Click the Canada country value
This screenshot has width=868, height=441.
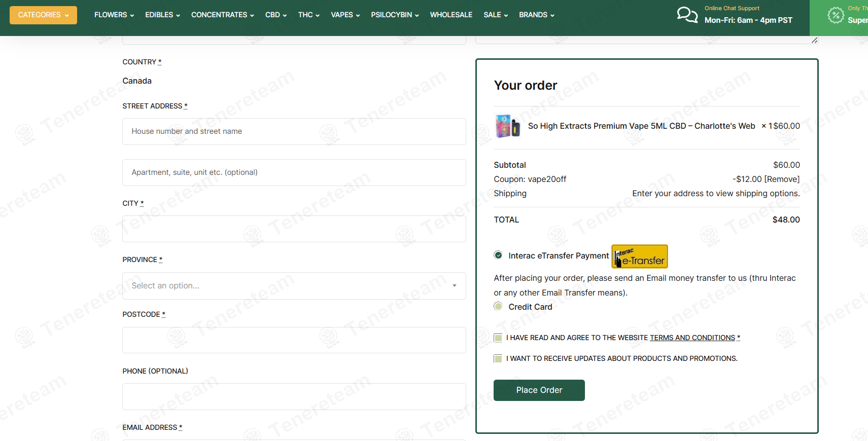click(137, 81)
